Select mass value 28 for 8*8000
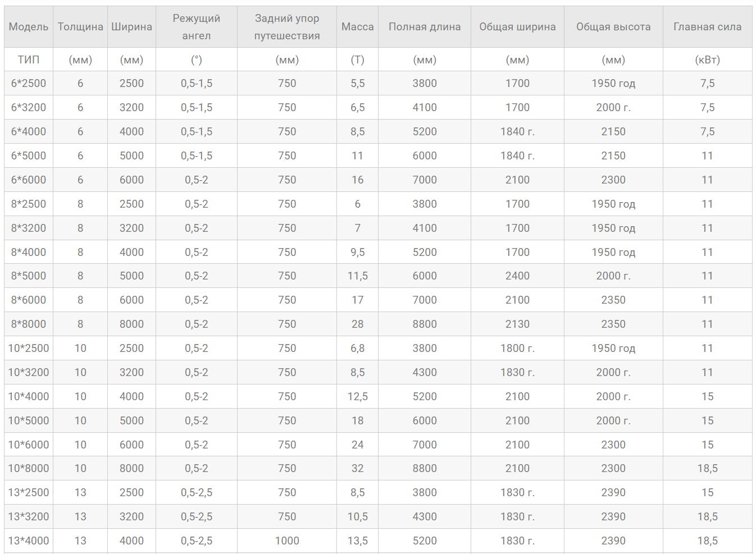Viewport: 756px width, 554px height. [357, 324]
